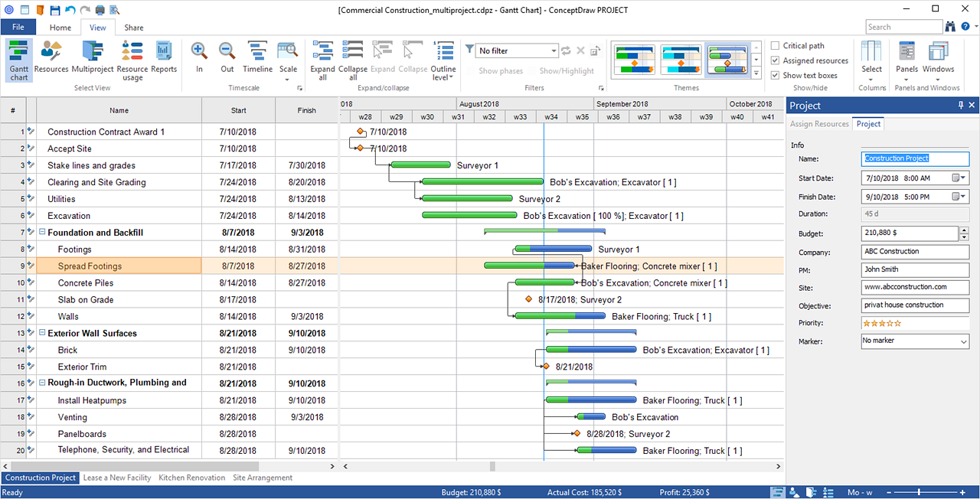Select the second Gantt theme thumbnail

pos(681,60)
